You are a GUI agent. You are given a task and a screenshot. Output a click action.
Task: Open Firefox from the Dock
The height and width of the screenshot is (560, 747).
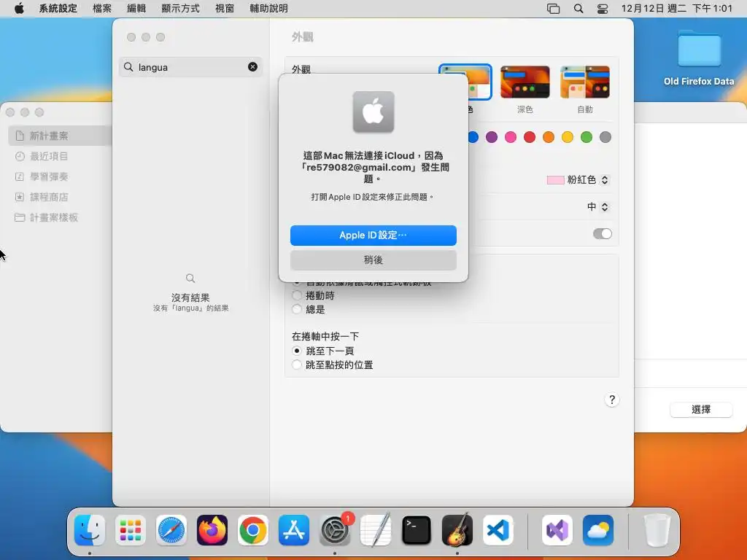(x=212, y=530)
